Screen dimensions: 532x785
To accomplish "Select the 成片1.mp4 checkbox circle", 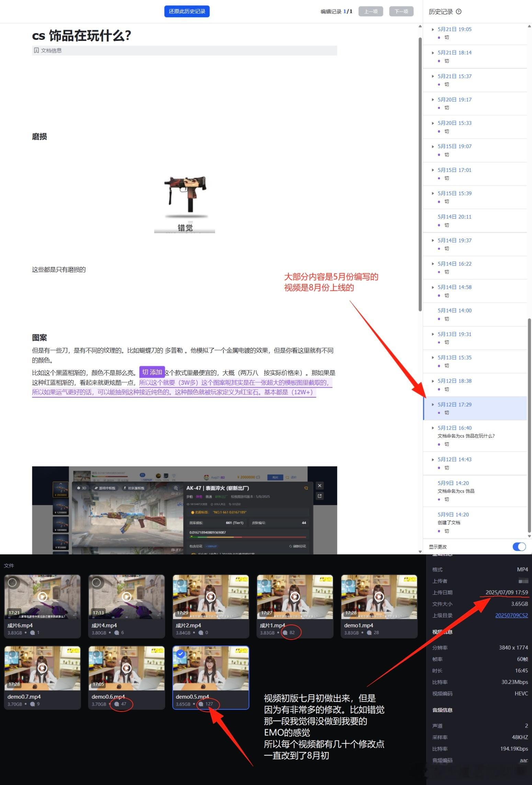I will click(265, 582).
